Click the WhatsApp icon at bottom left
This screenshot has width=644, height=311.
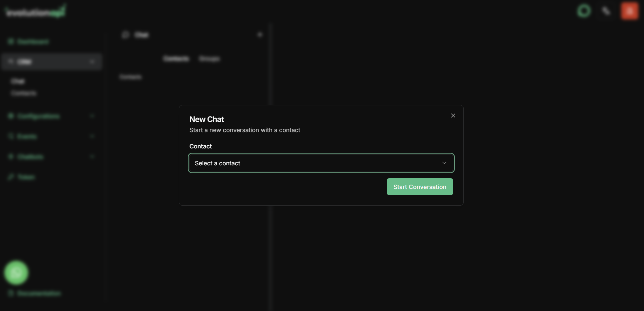pyautogui.click(x=16, y=272)
